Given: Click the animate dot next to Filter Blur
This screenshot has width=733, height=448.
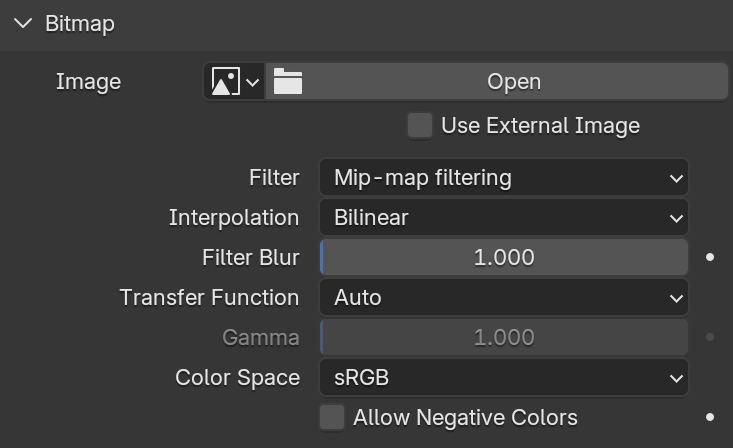Looking at the screenshot, I should click(x=710, y=257).
